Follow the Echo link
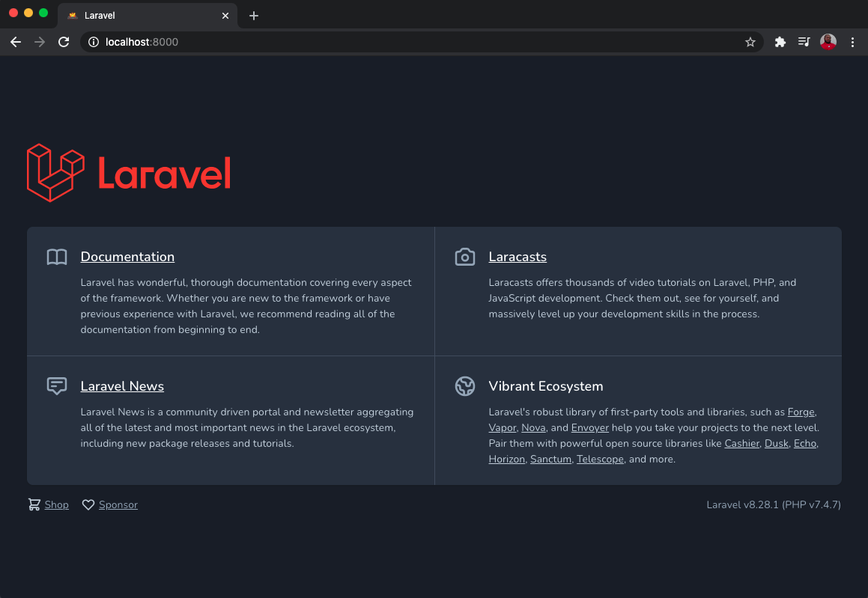The width and height of the screenshot is (868, 598). click(805, 444)
